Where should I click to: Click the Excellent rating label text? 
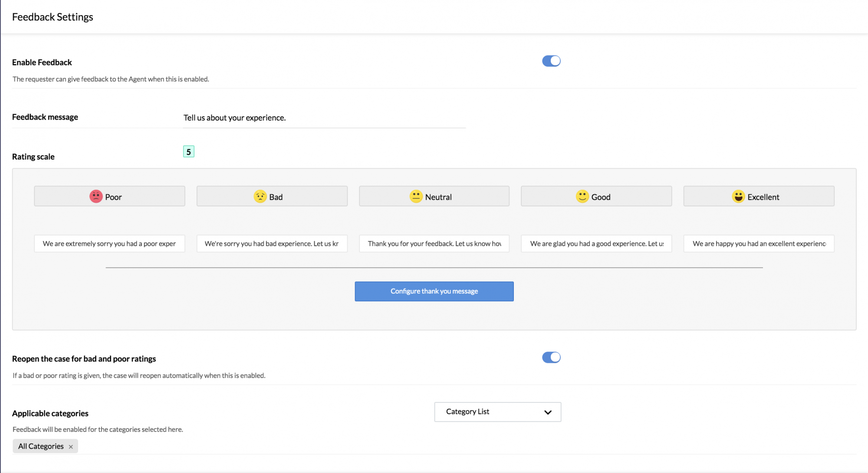763,197
